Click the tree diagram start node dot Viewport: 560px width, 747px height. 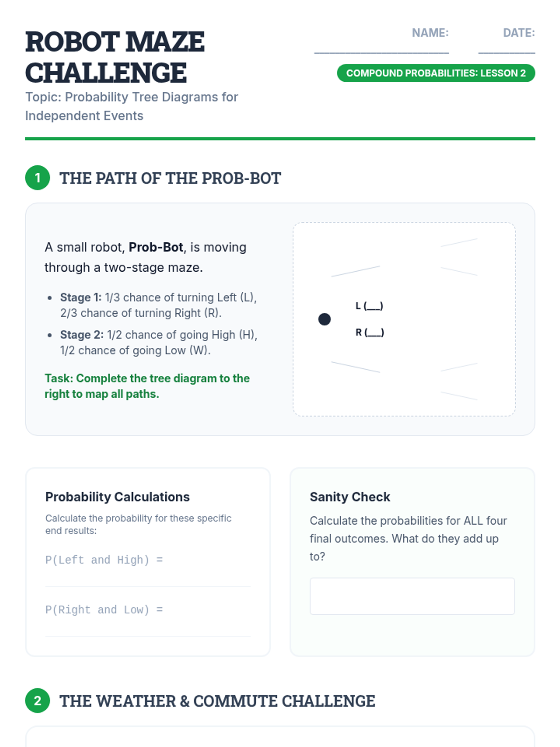click(x=324, y=319)
